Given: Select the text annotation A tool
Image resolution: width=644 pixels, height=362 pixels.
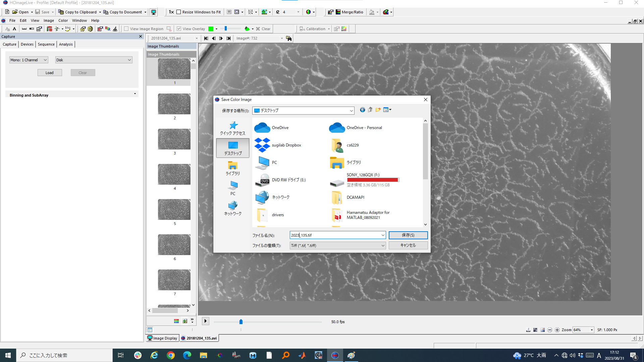Looking at the screenshot, I should pos(14,29).
